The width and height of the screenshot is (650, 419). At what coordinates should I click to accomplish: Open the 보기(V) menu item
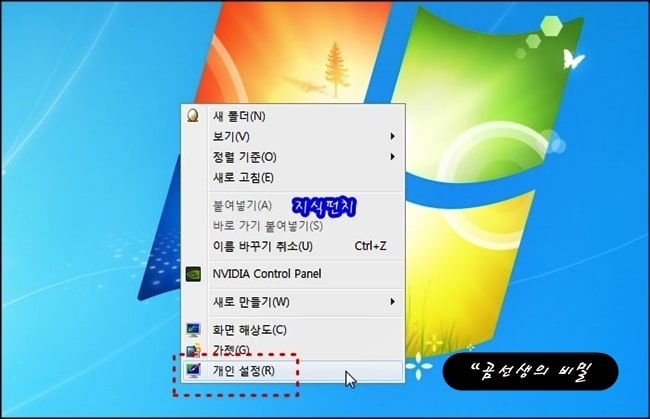pyautogui.click(x=293, y=136)
